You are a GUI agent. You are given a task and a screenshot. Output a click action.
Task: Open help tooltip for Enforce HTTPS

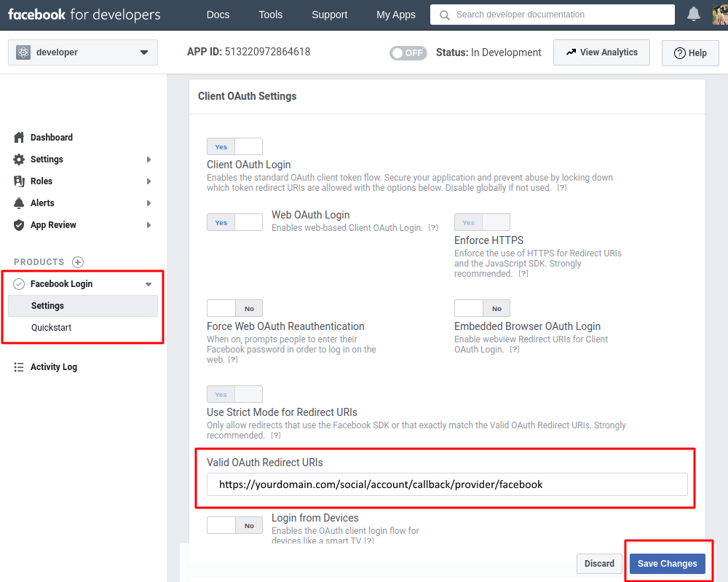pos(523,274)
